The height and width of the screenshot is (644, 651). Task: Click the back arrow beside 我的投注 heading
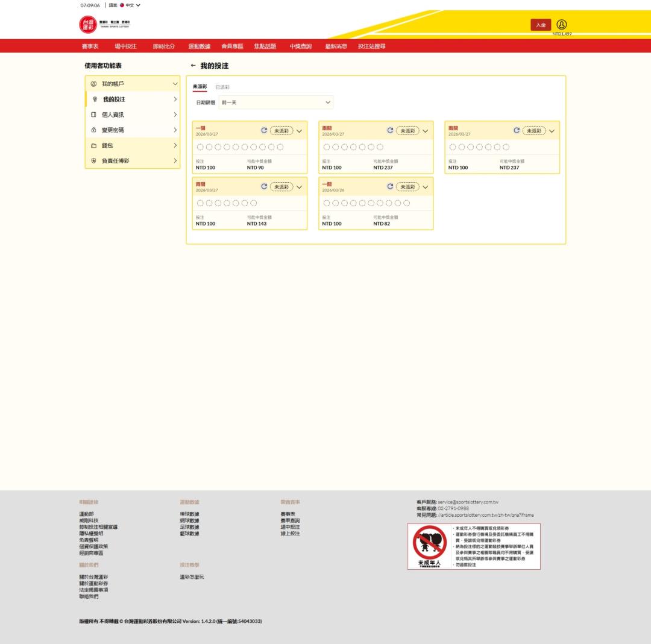click(193, 65)
